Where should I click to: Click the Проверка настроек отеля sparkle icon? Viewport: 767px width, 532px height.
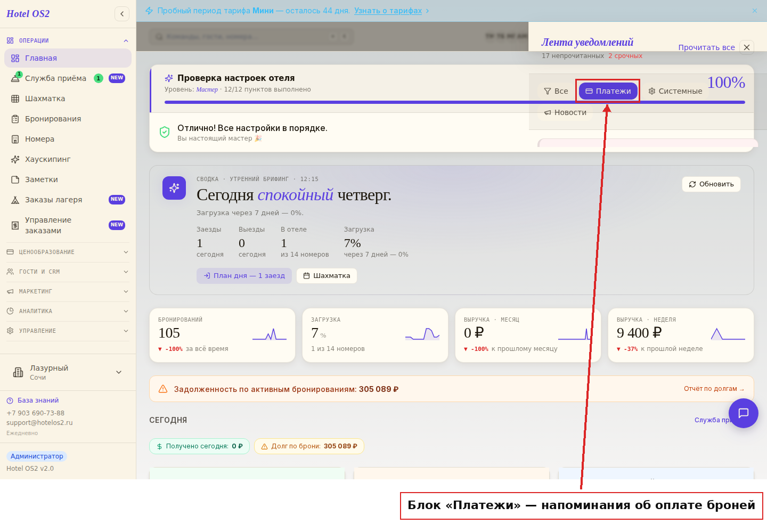click(x=169, y=78)
